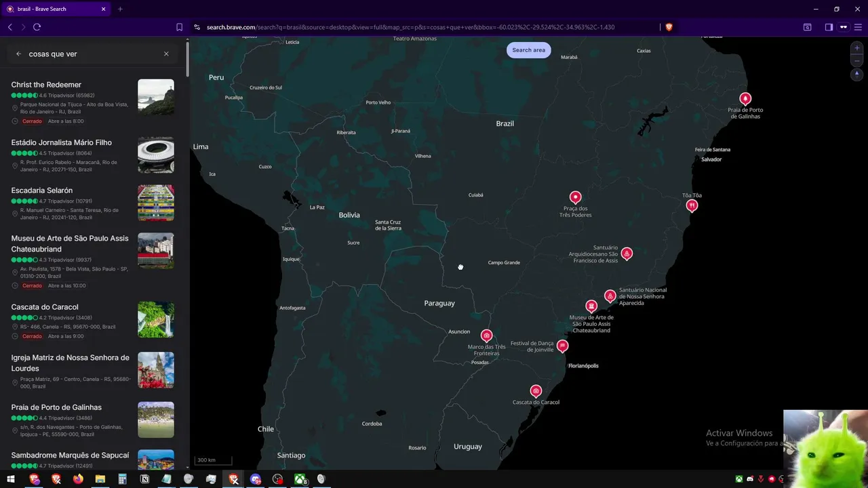Select the Tôa Tôa restaurant pin
868x488 pixels.
point(692,205)
